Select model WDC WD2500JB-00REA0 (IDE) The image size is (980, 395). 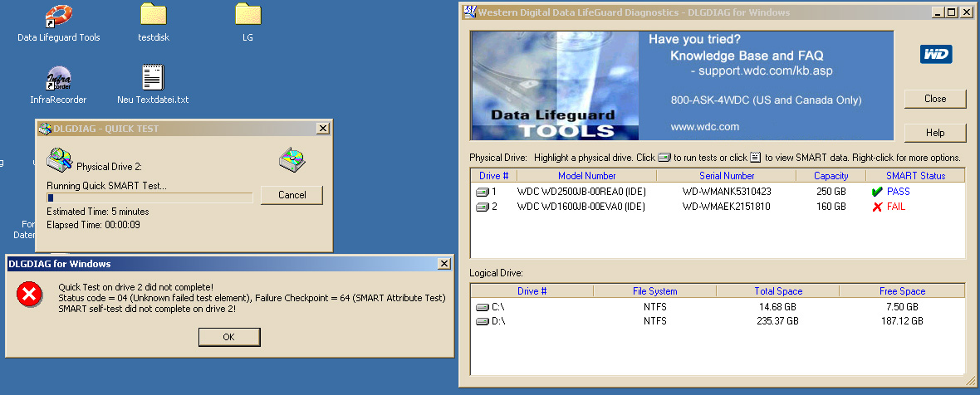pyautogui.click(x=581, y=192)
